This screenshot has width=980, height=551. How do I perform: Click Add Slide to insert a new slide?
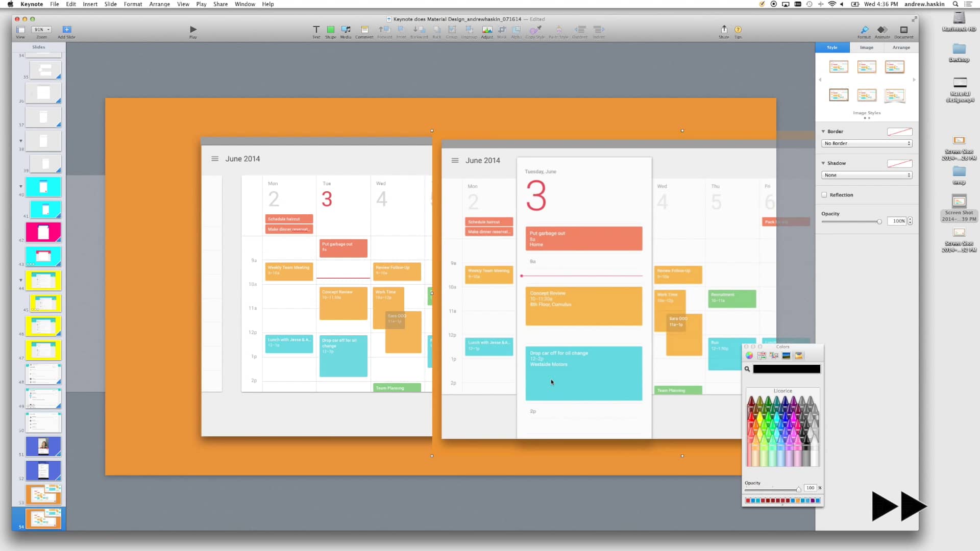pyautogui.click(x=66, y=30)
